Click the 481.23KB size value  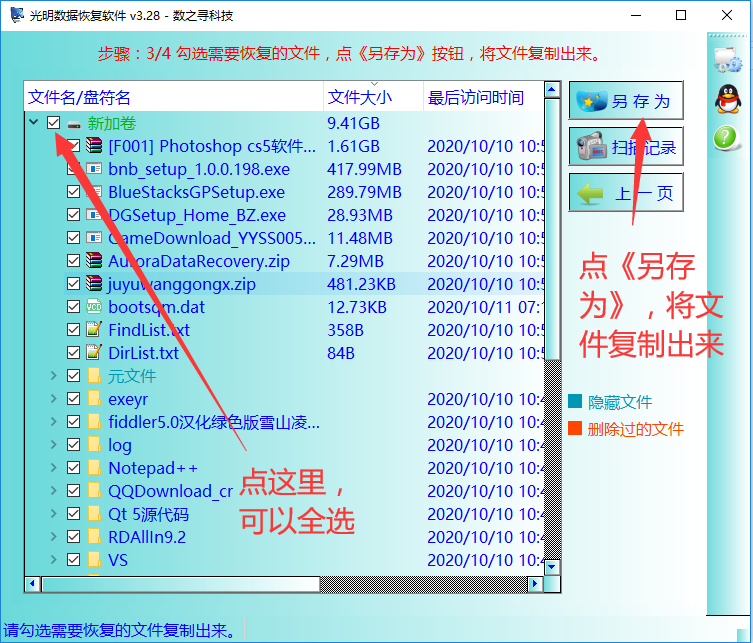(x=361, y=284)
